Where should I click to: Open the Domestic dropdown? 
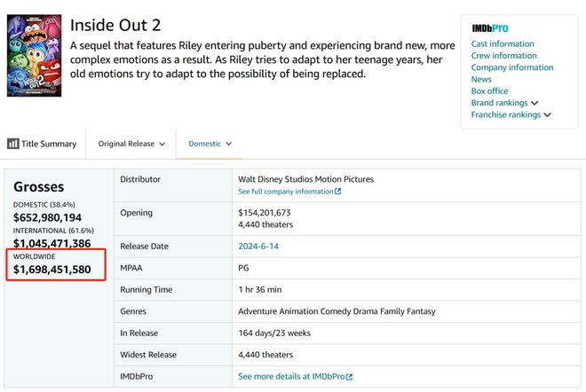pyautogui.click(x=210, y=144)
